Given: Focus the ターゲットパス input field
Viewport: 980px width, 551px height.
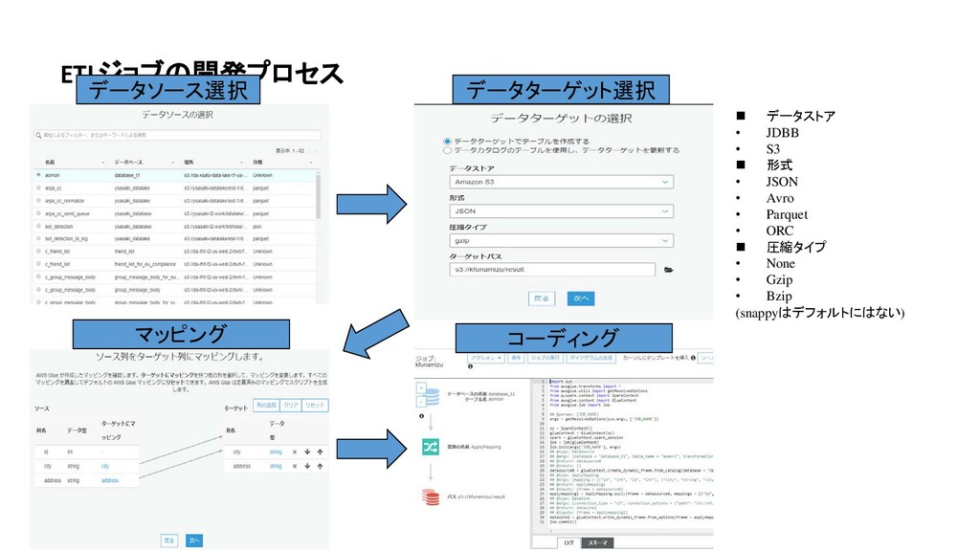Looking at the screenshot, I should point(552,270).
